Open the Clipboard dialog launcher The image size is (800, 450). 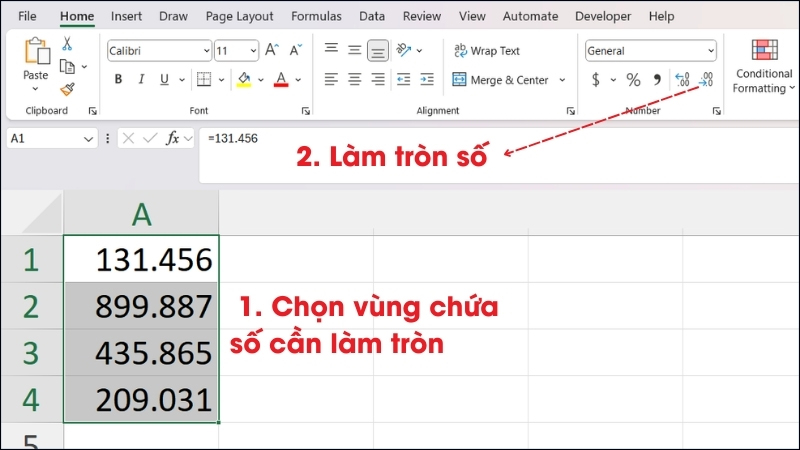tap(92, 111)
